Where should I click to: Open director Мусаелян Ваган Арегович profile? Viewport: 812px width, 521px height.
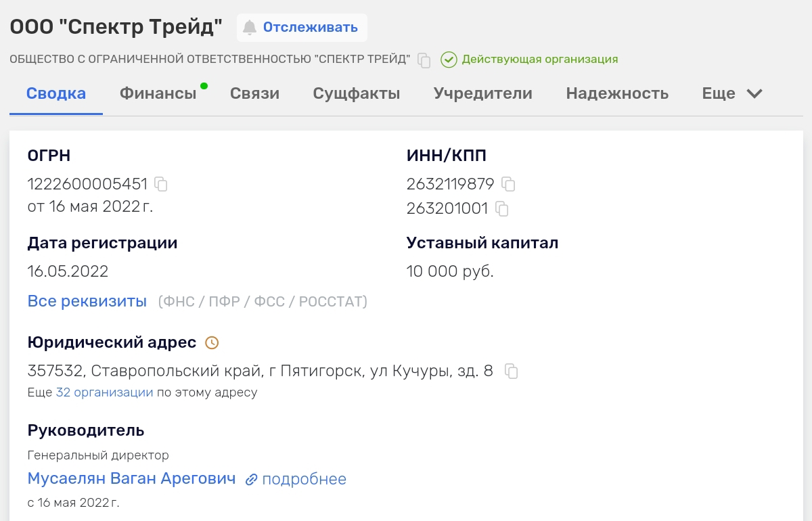(131, 479)
